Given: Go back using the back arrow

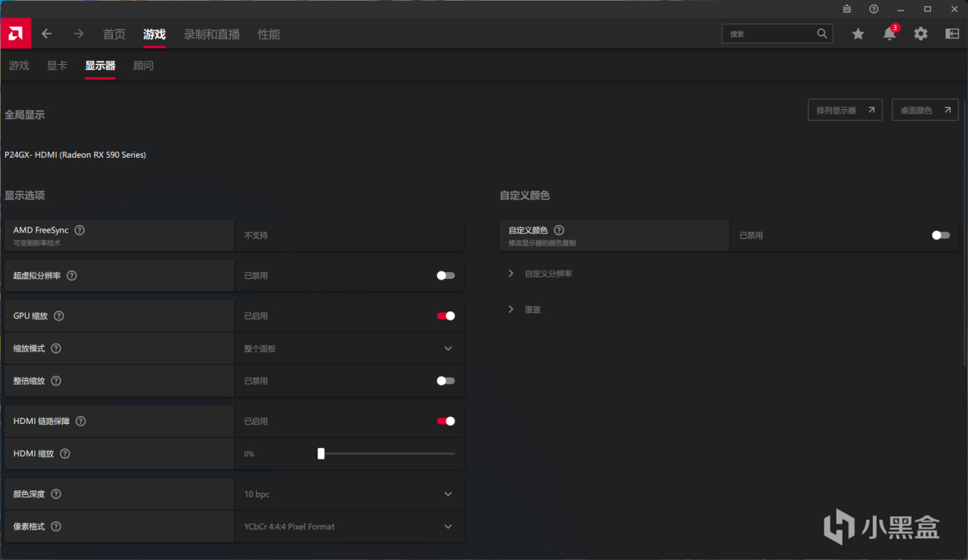Looking at the screenshot, I should point(47,34).
